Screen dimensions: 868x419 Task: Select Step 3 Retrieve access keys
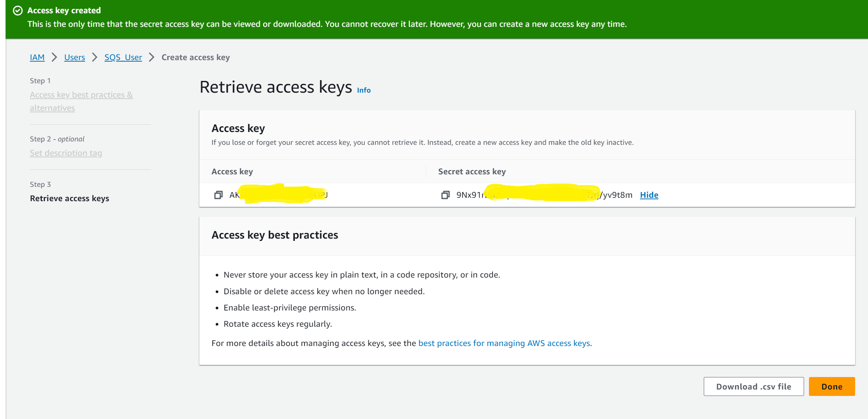pyautogui.click(x=70, y=198)
